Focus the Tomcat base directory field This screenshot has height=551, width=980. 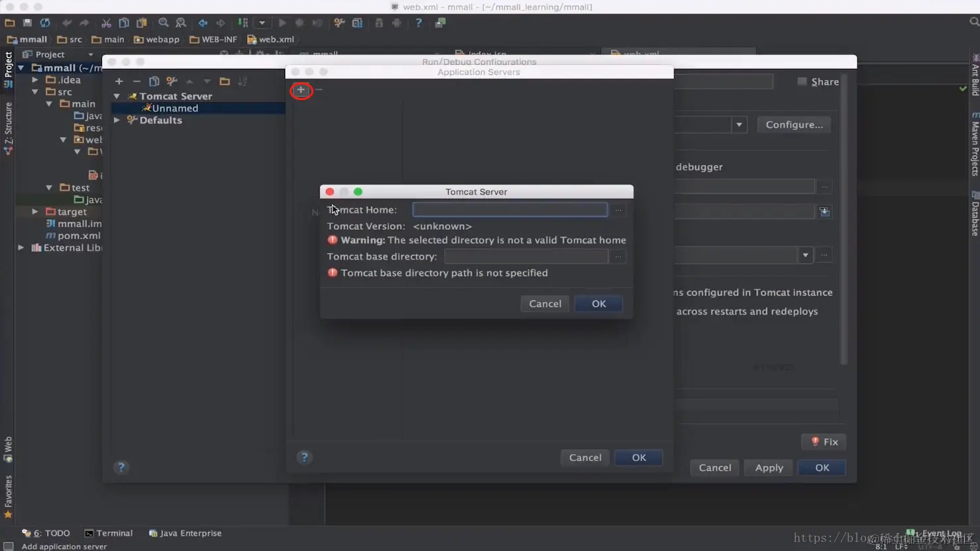[525, 256]
